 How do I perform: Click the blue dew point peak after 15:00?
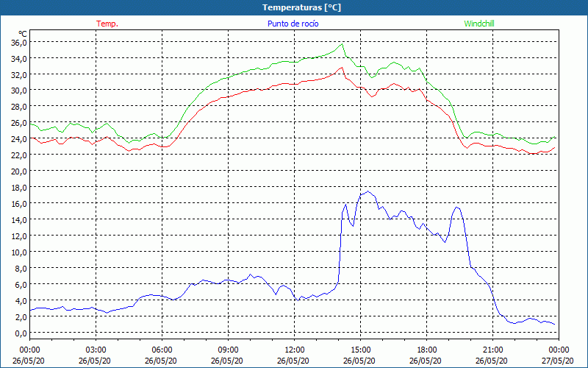coord(368,191)
